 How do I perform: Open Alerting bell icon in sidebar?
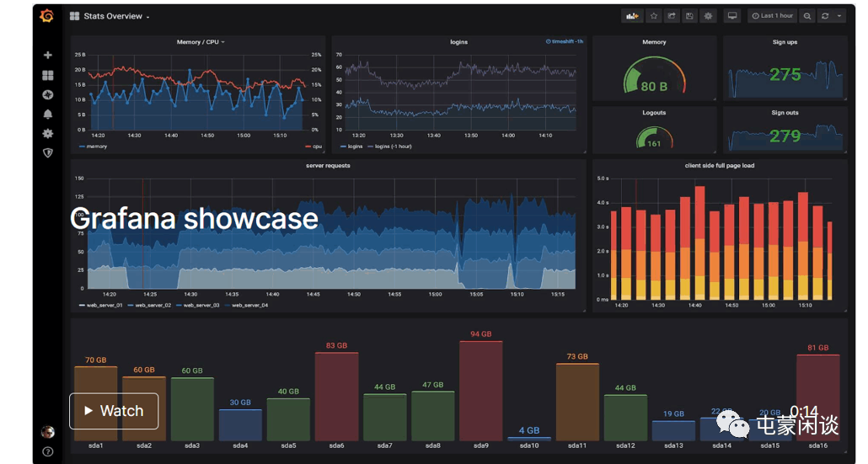coord(48,114)
